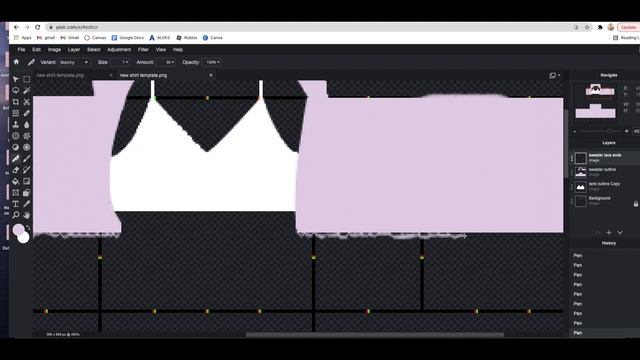Open the Filter menu
The image size is (640, 360).
143,49
